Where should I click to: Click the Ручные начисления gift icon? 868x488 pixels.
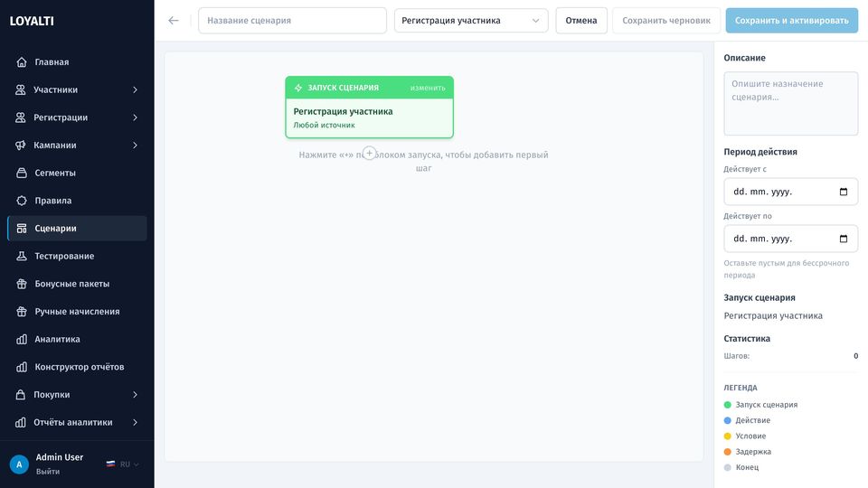coord(22,311)
